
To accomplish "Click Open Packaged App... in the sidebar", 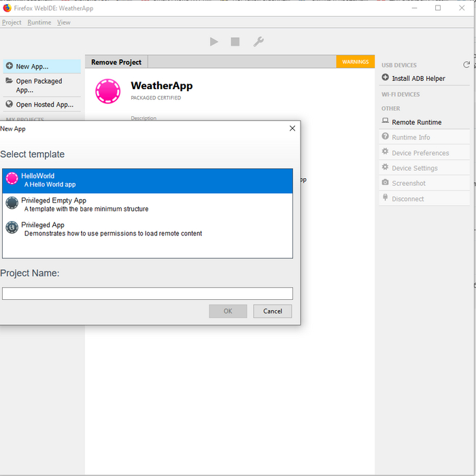I will pos(42,85).
